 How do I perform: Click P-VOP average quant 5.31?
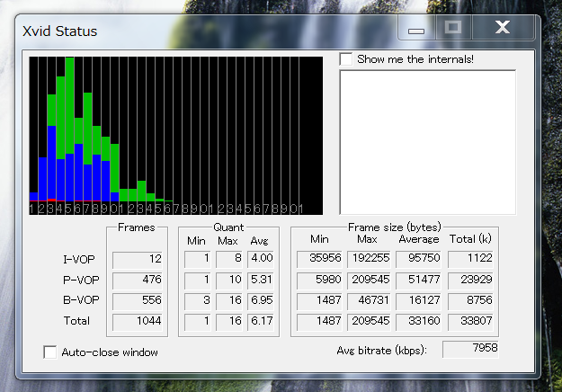261,281
